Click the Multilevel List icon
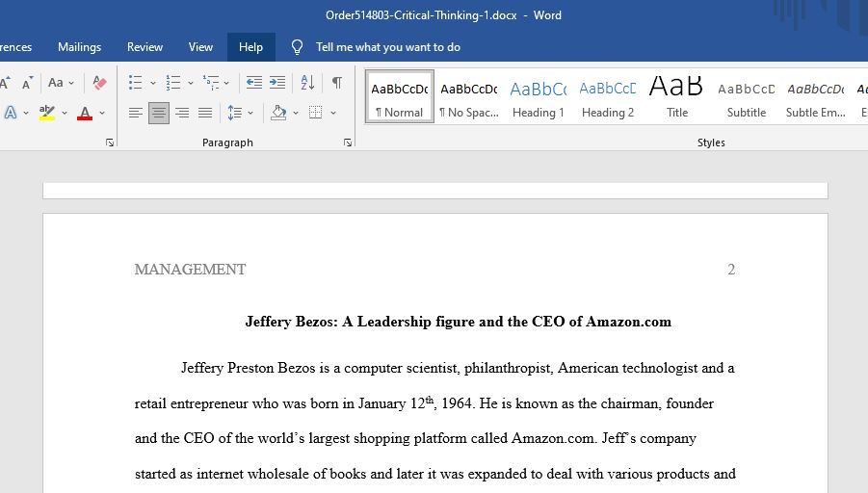Screen dimensions: 868x493 point(211,83)
